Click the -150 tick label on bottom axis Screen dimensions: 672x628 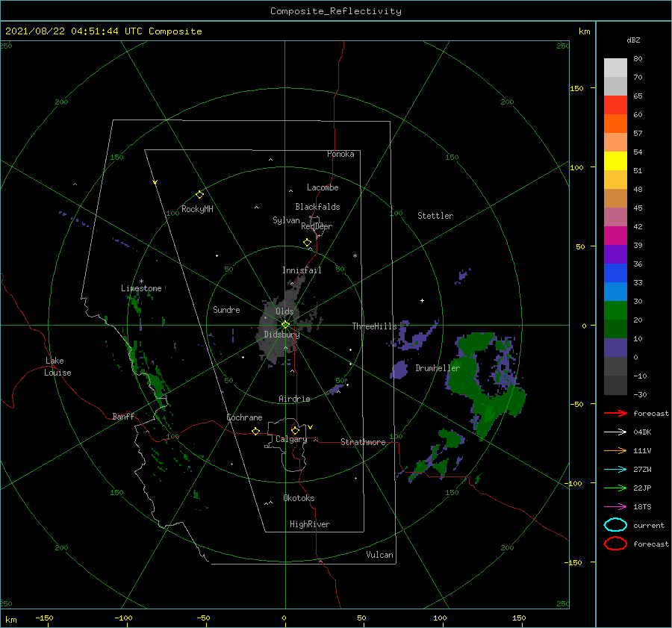point(44,618)
